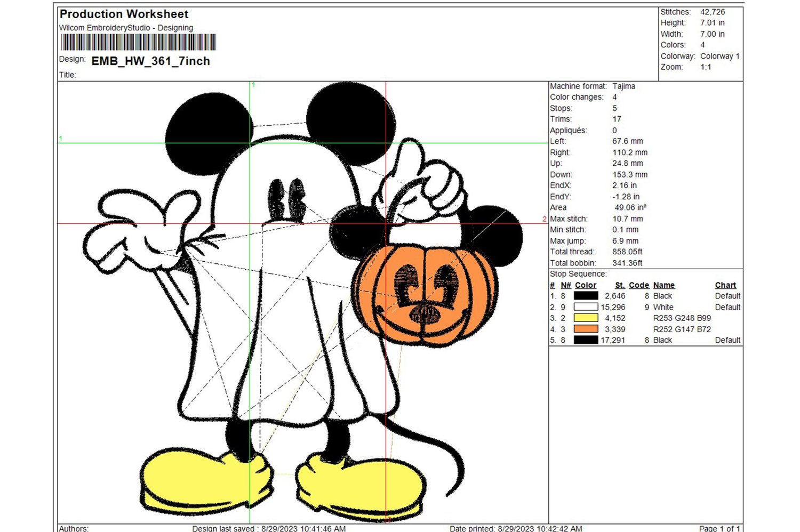Screen dimensions: 800x532
Task: Click the '0' value beside 'Appliqués:'
Action: coord(614,130)
